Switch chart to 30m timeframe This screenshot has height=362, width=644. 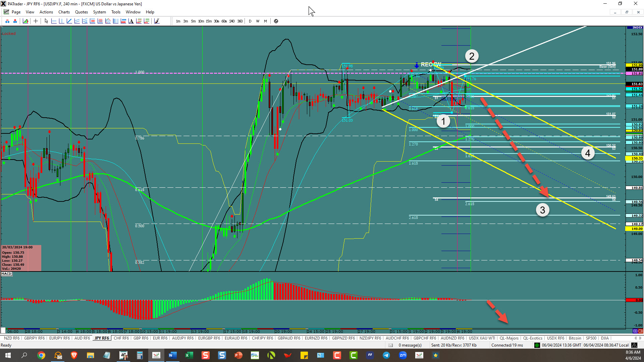(216, 21)
